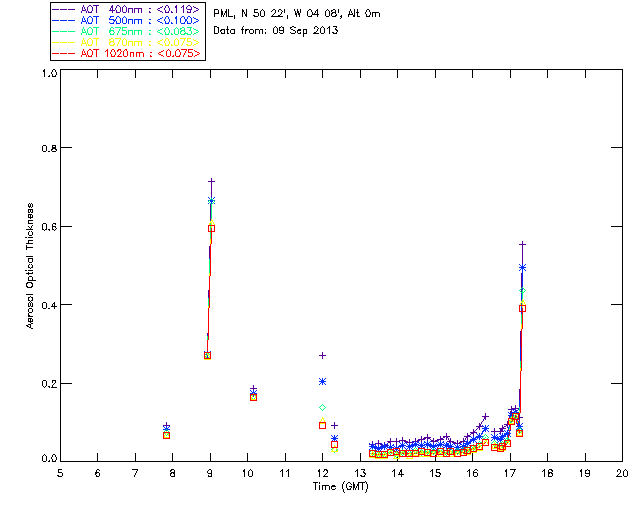
Task: Click the x-axis tick label '8'
Action: (172, 473)
